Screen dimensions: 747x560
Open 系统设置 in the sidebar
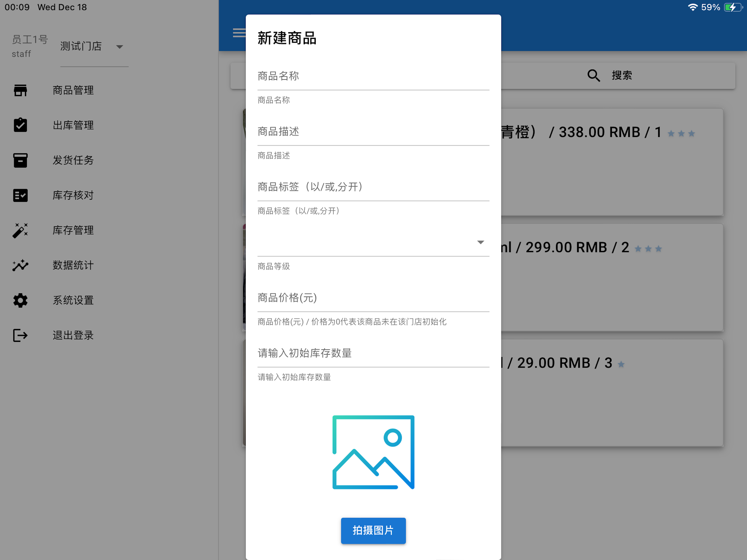coord(109,300)
